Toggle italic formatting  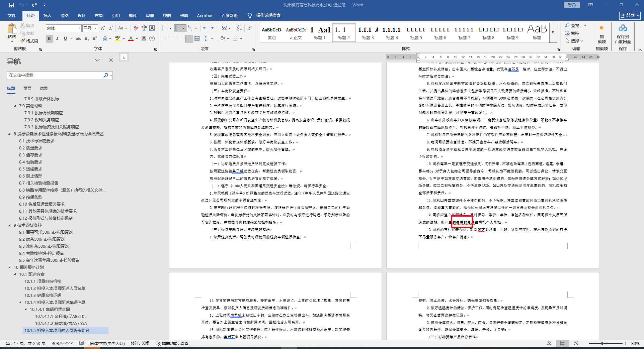point(57,38)
